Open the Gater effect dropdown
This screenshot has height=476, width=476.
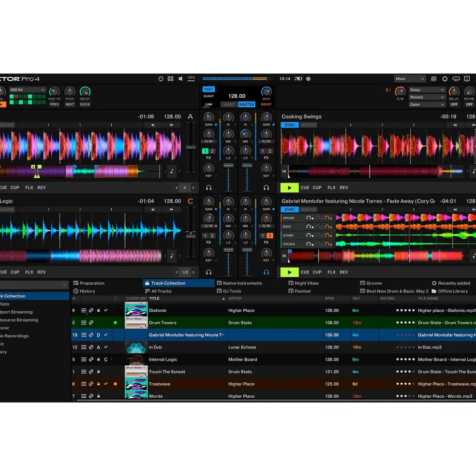coord(427,104)
